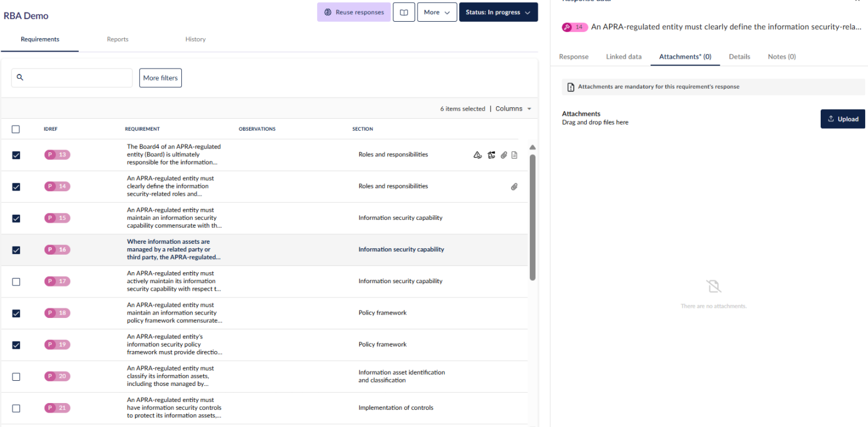Image resolution: width=868 pixels, height=427 pixels.
Task: Click the More filters button
Action: (160, 78)
